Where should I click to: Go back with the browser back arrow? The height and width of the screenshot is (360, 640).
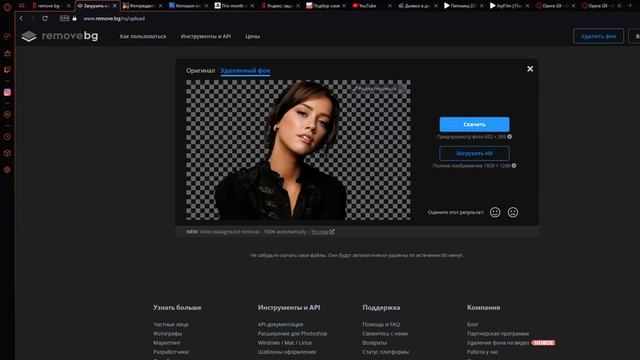(21, 18)
